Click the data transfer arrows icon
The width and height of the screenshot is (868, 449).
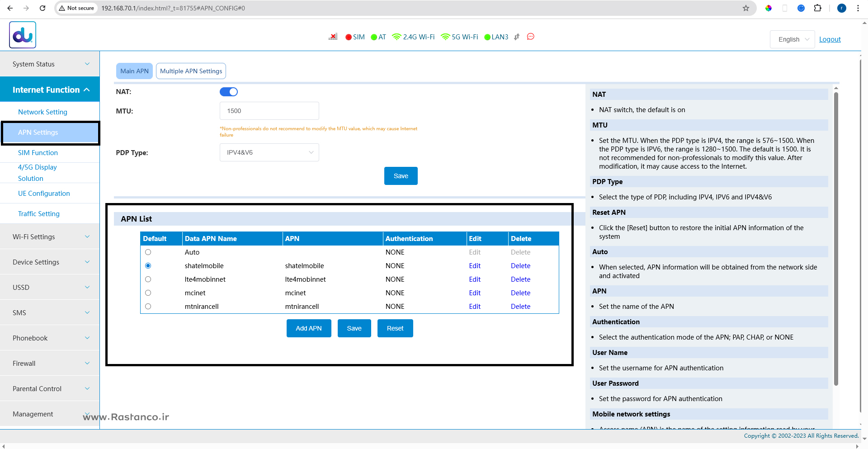point(517,37)
